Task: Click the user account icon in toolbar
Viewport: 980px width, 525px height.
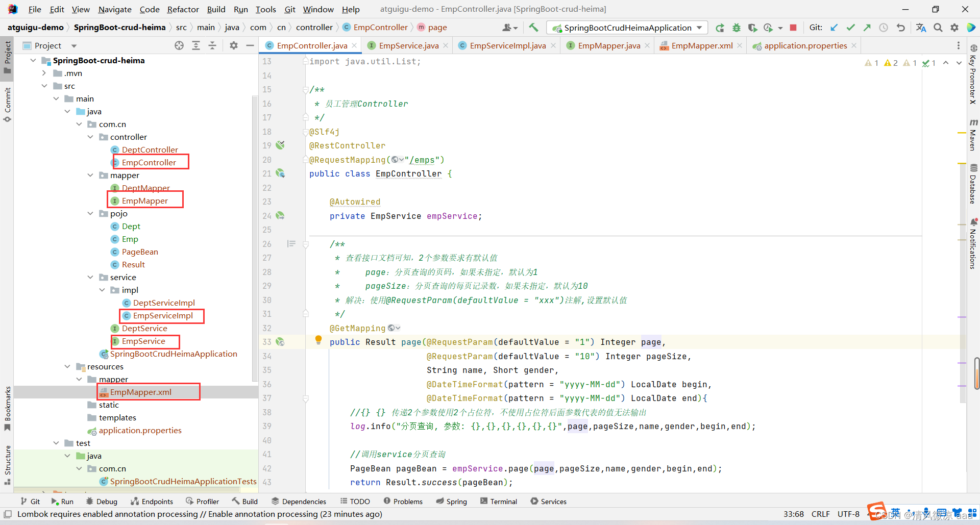Action: [510, 28]
